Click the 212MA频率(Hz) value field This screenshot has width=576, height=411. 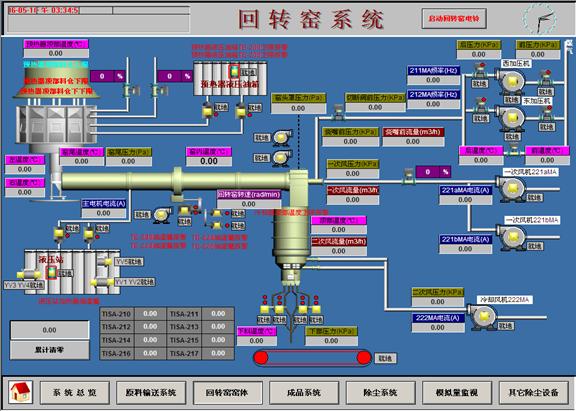[x=433, y=104]
